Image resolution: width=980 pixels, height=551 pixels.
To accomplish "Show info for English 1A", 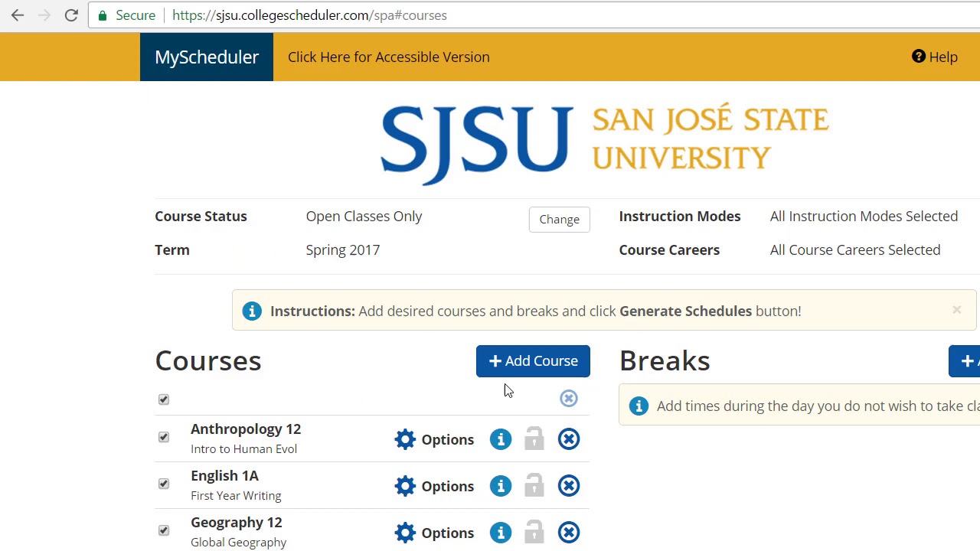I will (501, 486).
